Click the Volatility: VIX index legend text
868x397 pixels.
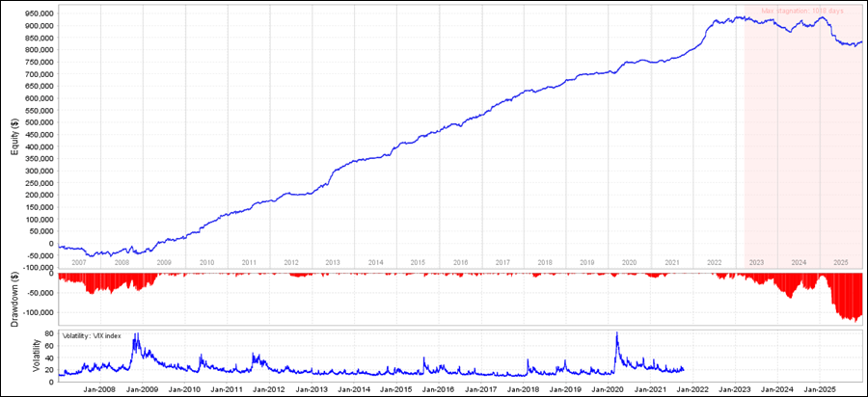click(x=99, y=335)
